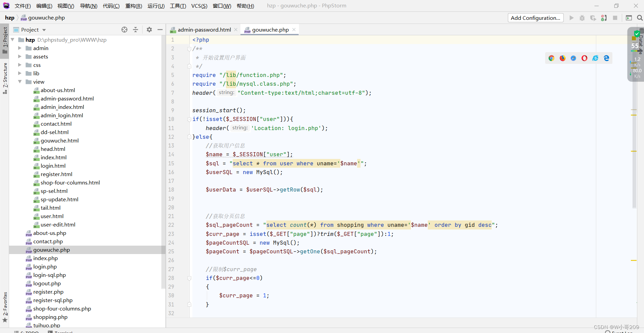Image resolution: width=644 pixels, height=333 pixels.
Task: Toggle fold marker at line 28
Action: 189,278
